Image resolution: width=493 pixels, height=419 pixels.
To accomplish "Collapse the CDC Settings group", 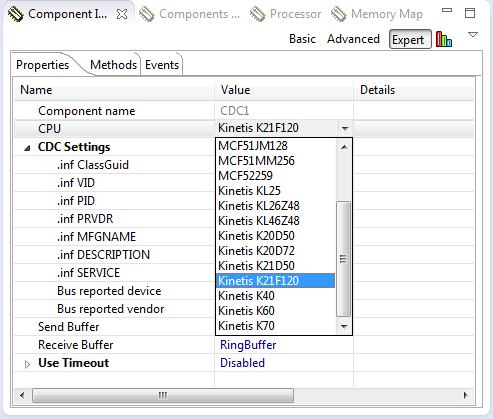I will pos(27,148).
